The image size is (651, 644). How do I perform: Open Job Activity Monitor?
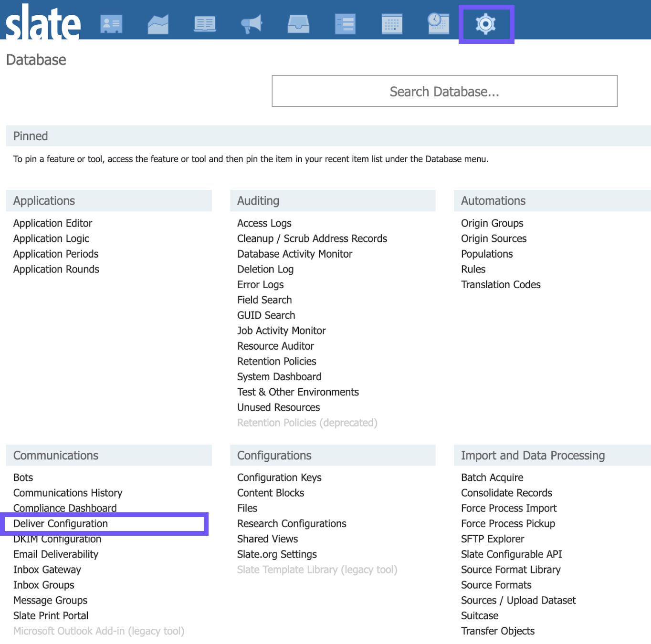[x=282, y=331]
